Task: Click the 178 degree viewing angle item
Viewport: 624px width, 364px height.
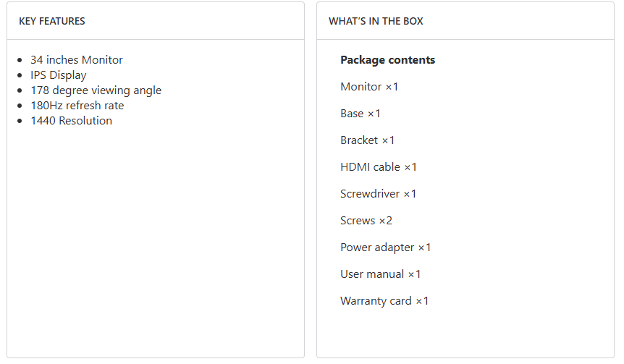Action: [x=96, y=90]
